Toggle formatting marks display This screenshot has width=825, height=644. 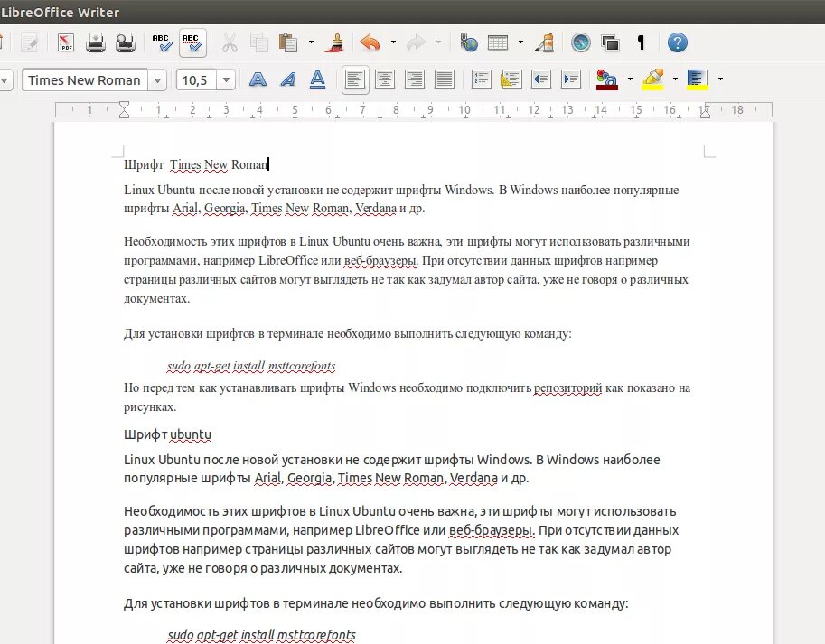point(641,42)
